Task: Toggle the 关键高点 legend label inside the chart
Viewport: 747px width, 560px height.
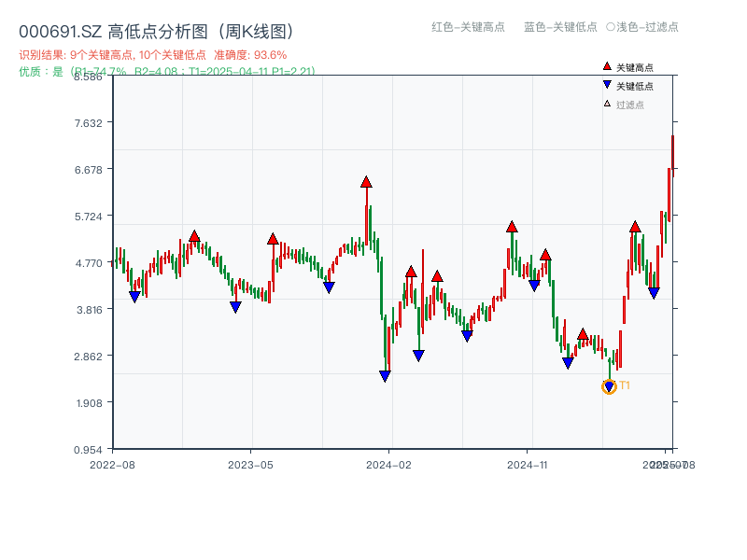Action: [635, 67]
